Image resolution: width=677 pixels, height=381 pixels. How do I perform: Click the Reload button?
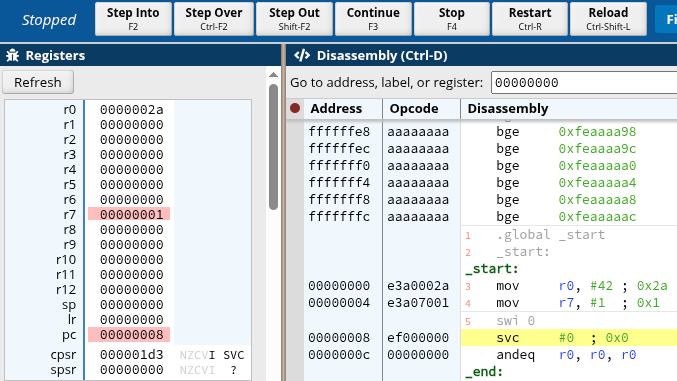pyautogui.click(x=608, y=19)
